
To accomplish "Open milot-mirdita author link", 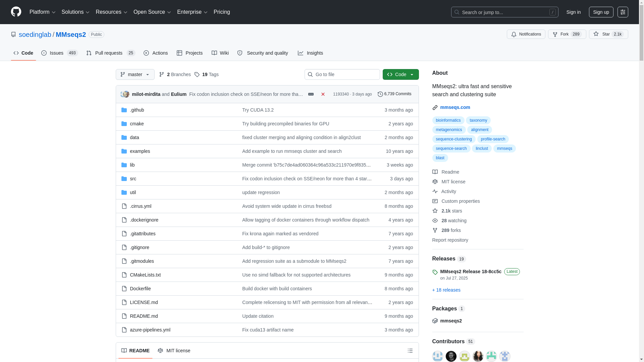I will coord(146,94).
